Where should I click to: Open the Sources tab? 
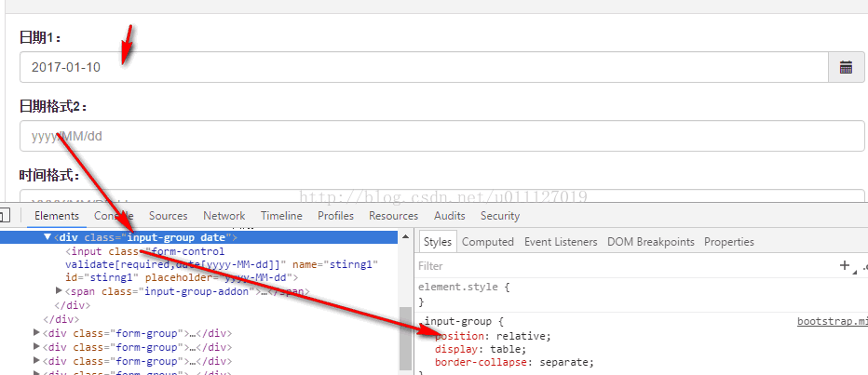tap(168, 216)
